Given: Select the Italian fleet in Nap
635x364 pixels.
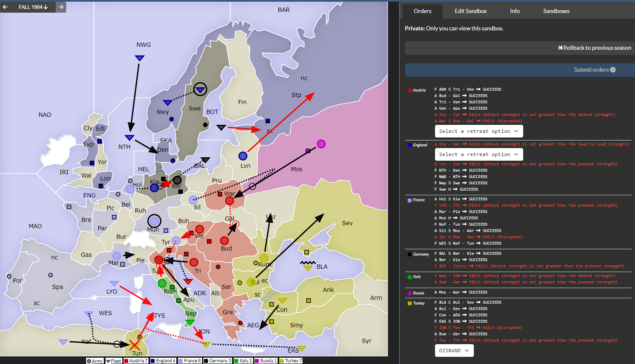Looking at the screenshot, I should [190, 322].
